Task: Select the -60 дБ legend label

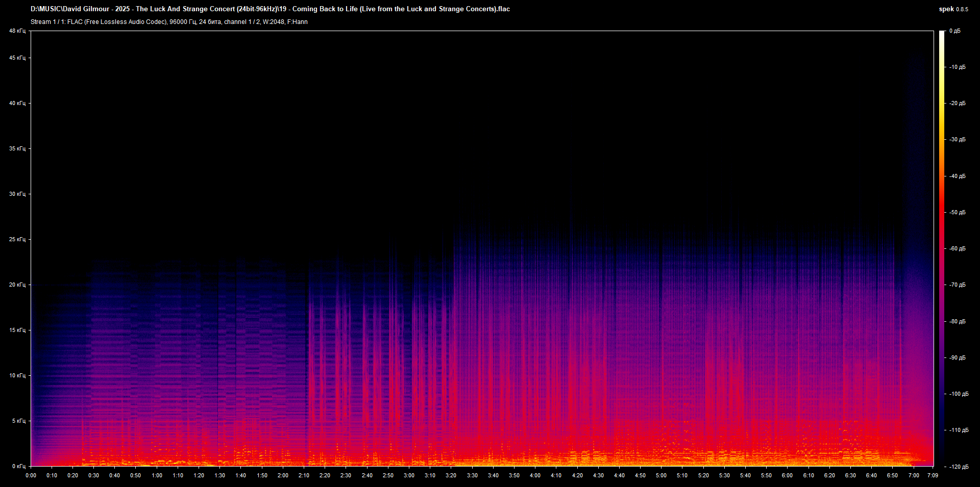Action: click(x=957, y=249)
